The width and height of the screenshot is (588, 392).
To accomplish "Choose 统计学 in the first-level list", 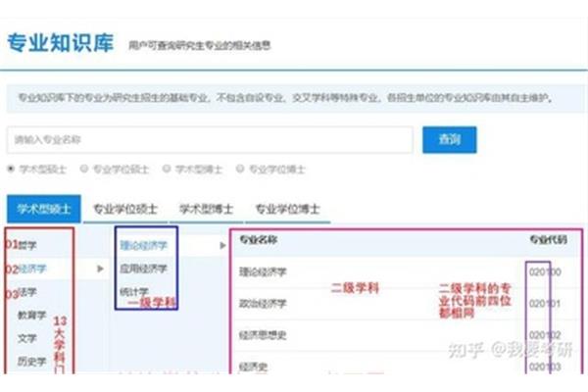I will coord(134,291).
